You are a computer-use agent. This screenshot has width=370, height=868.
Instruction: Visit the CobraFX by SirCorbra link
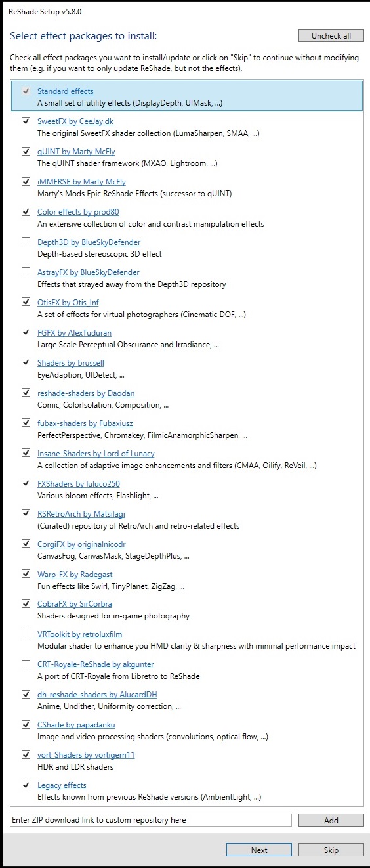pos(75,605)
